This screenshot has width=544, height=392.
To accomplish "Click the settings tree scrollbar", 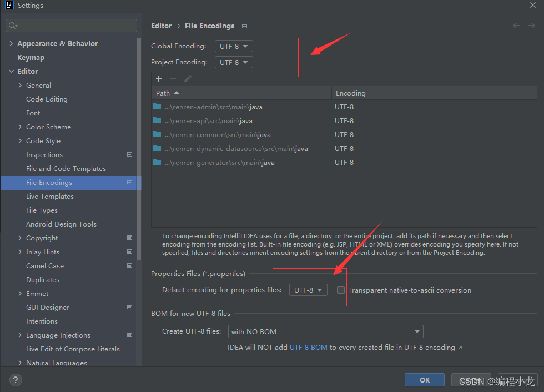I will point(139,149).
